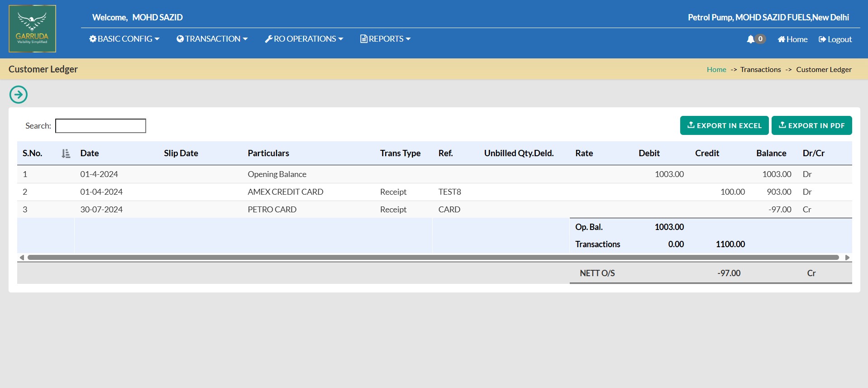Screen dimensions: 868x388
Task: Select the Opening Balance cell
Action: pyautogui.click(x=277, y=174)
